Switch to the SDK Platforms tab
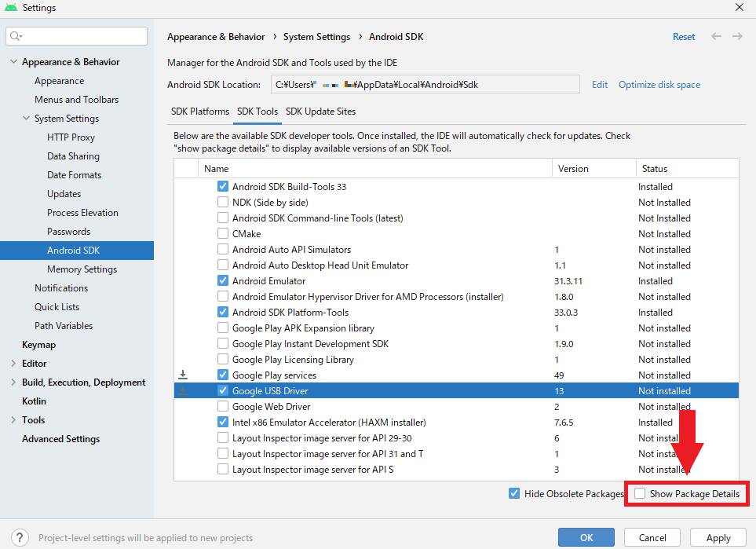This screenshot has width=756, height=549. click(199, 111)
